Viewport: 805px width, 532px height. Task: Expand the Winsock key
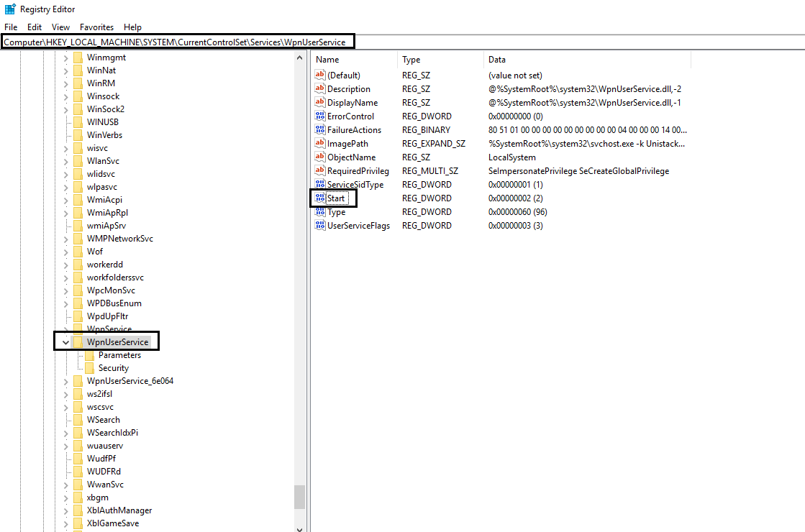(x=65, y=96)
